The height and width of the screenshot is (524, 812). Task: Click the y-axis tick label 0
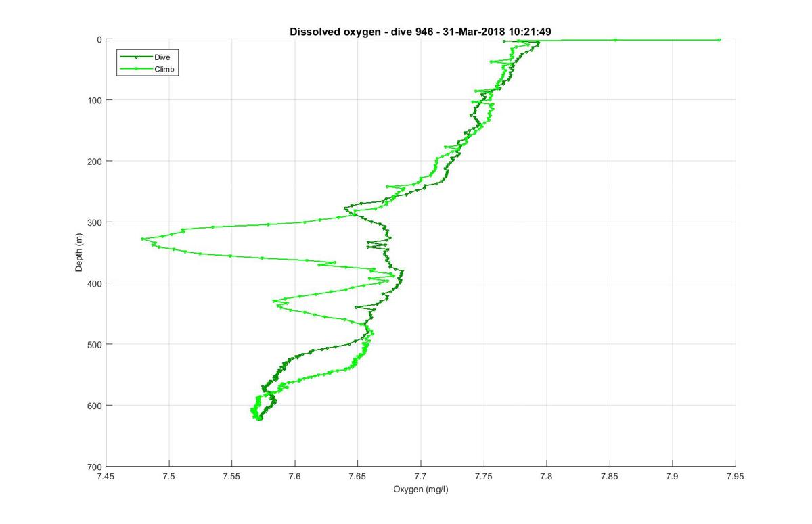pos(99,40)
